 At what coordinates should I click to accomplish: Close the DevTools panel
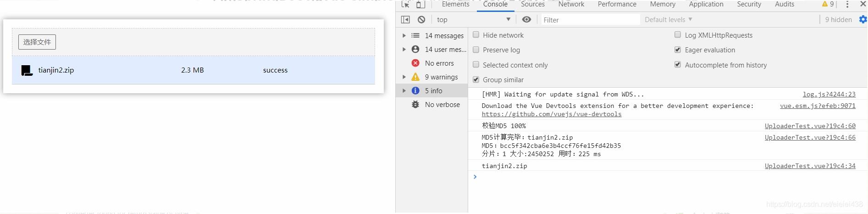862,4
